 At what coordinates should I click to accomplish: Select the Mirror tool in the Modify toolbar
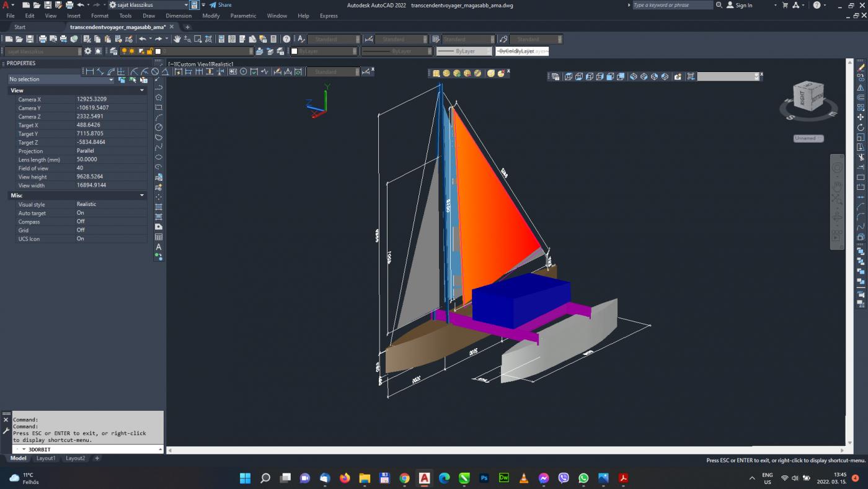(861, 87)
